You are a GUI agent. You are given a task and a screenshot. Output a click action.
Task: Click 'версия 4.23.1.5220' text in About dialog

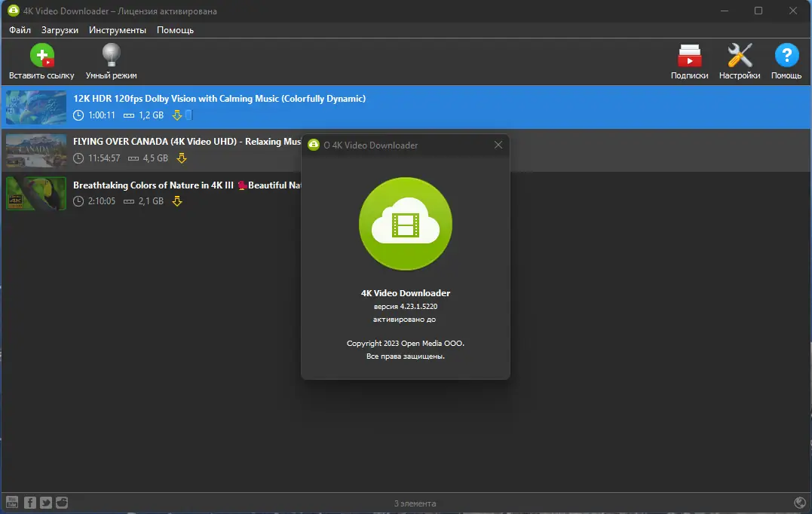click(406, 307)
